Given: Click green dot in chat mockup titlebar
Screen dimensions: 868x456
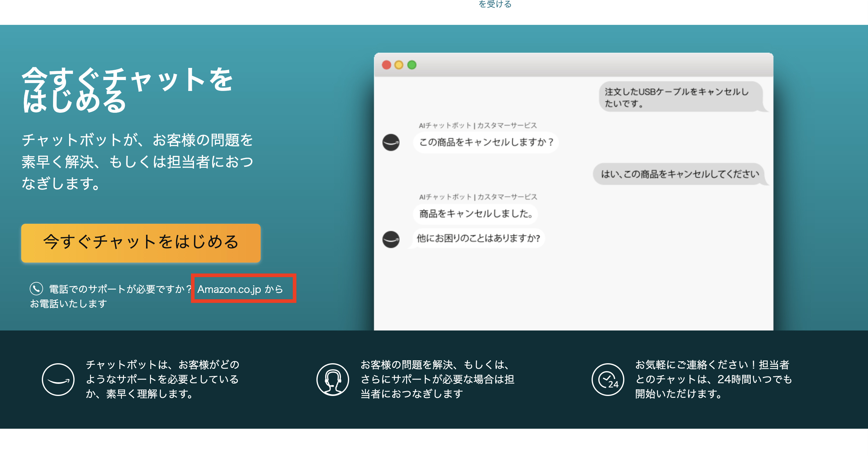Looking at the screenshot, I should (x=412, y=65).
